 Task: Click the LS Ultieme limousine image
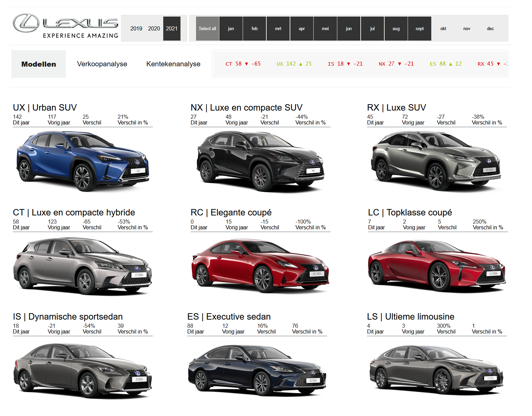(x=436, y=370)
